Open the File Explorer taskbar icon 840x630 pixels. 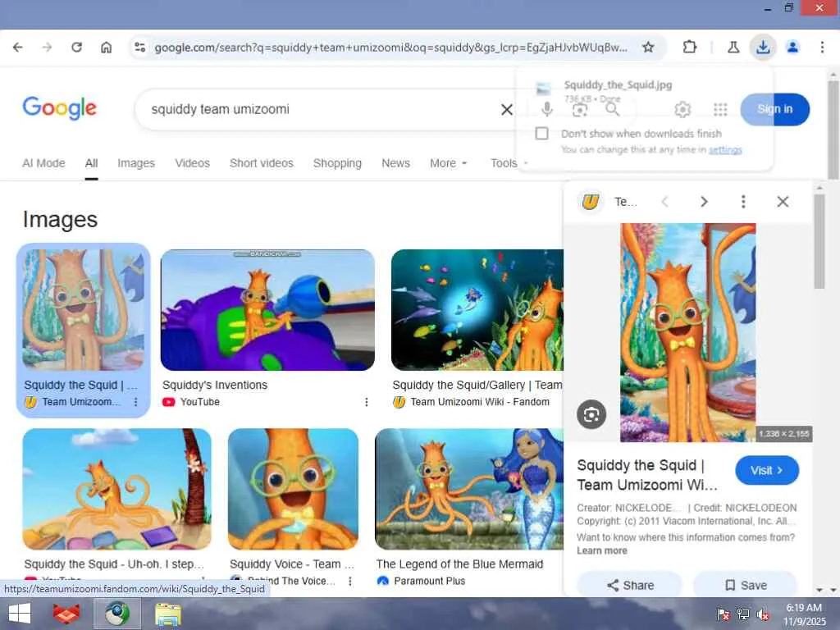pyautogui.click(x=167, y=614)
